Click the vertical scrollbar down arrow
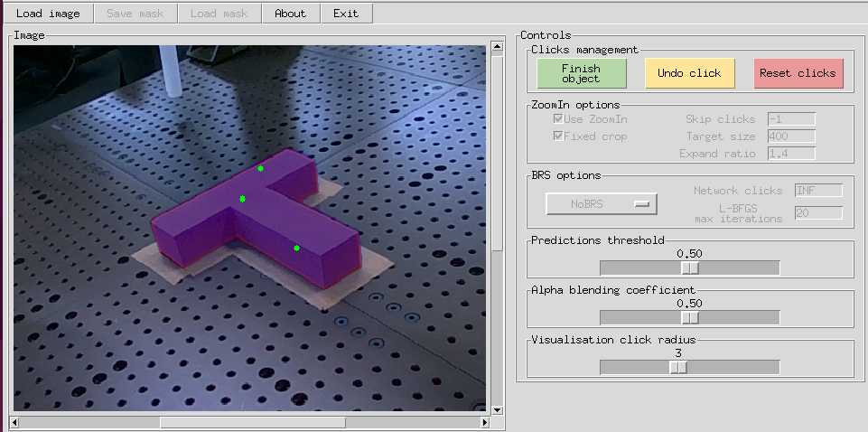Image resolution: width=868 pixels, height=432 pixels. [x=497, y=410]
